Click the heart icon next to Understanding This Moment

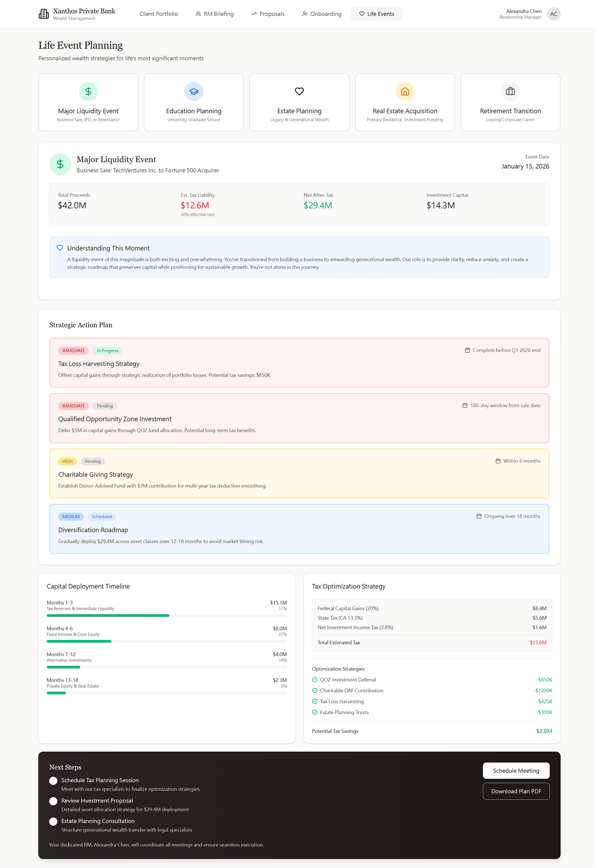[x=60, y=247]
